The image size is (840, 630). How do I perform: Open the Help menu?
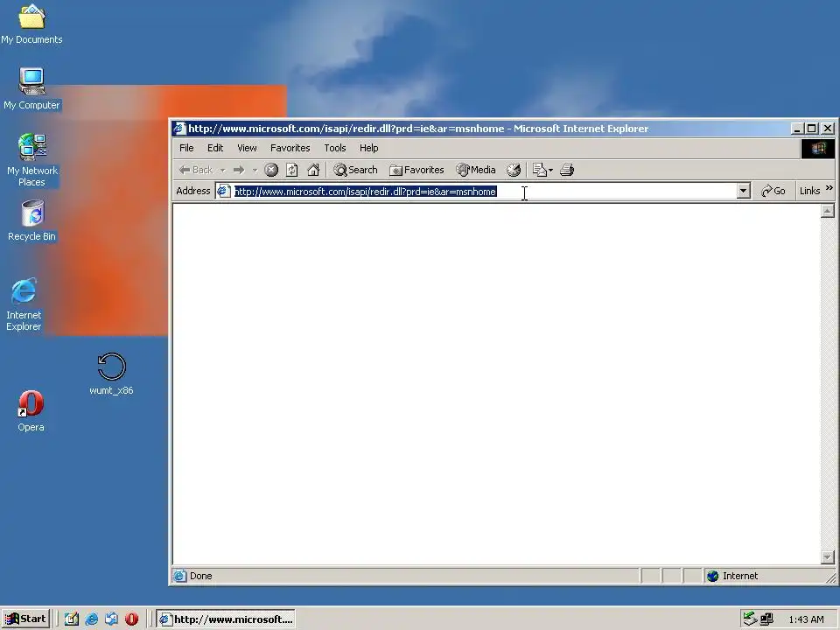pyautogui.click(x=368, y=148)
